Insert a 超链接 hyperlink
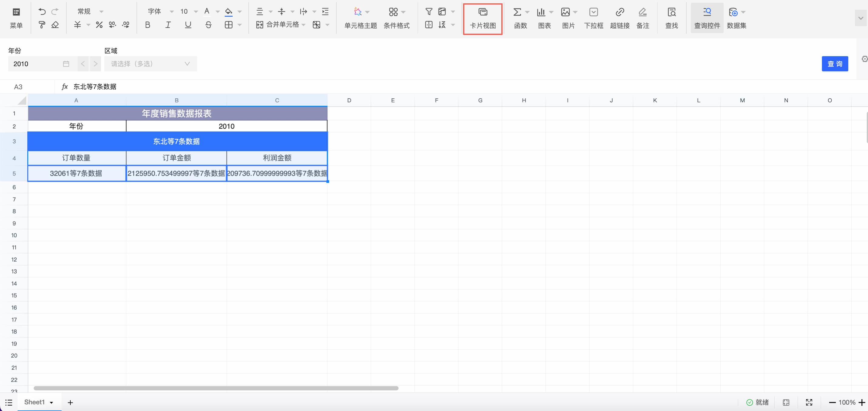 click(619, 18)
